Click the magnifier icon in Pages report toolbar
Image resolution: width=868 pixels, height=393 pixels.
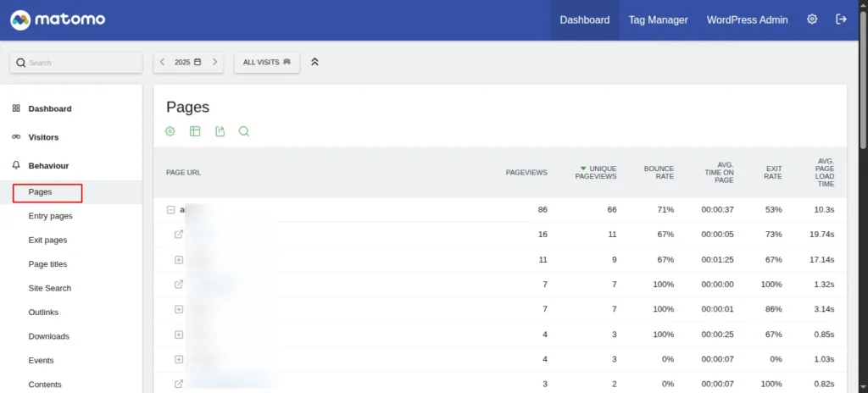pos(244,131)
